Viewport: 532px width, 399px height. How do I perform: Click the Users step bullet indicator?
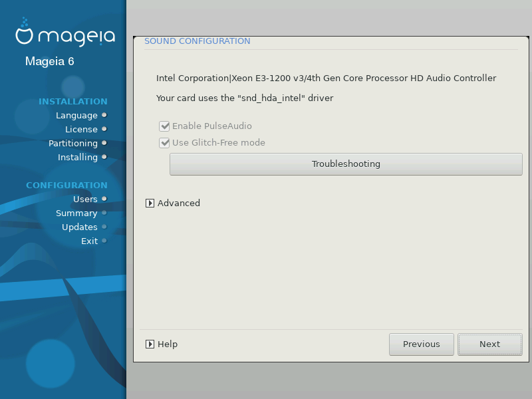[x=104, y=199]
